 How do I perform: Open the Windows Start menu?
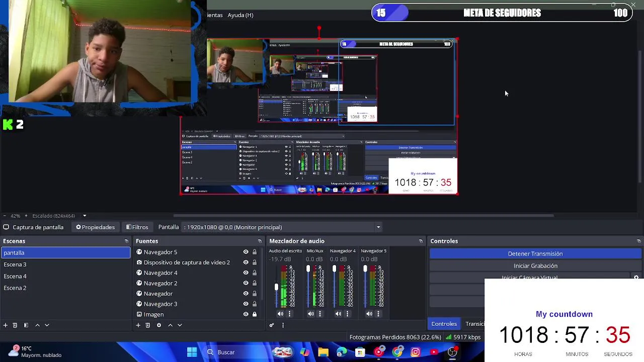pyautogui.click(x=192, y=352)
